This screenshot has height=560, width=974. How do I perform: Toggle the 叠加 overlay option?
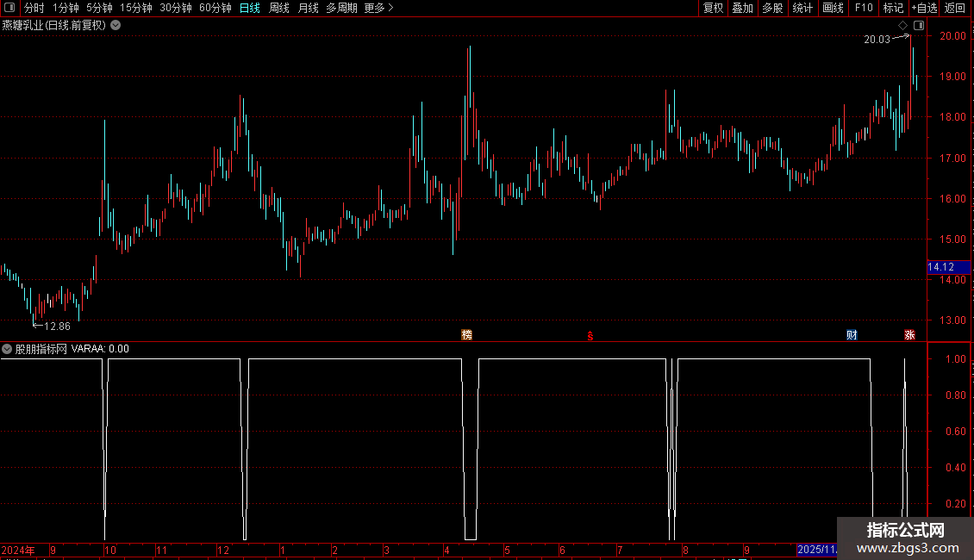pos(742,8)
